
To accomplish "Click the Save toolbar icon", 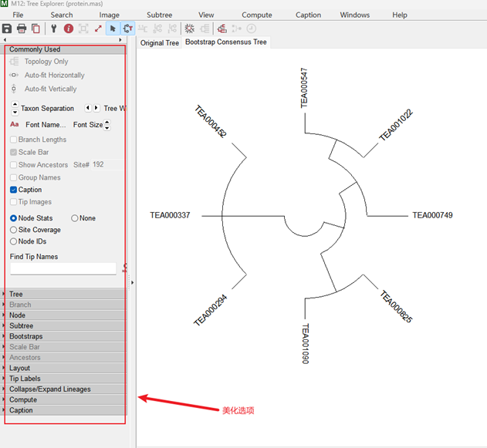I will tap(7, 29).
